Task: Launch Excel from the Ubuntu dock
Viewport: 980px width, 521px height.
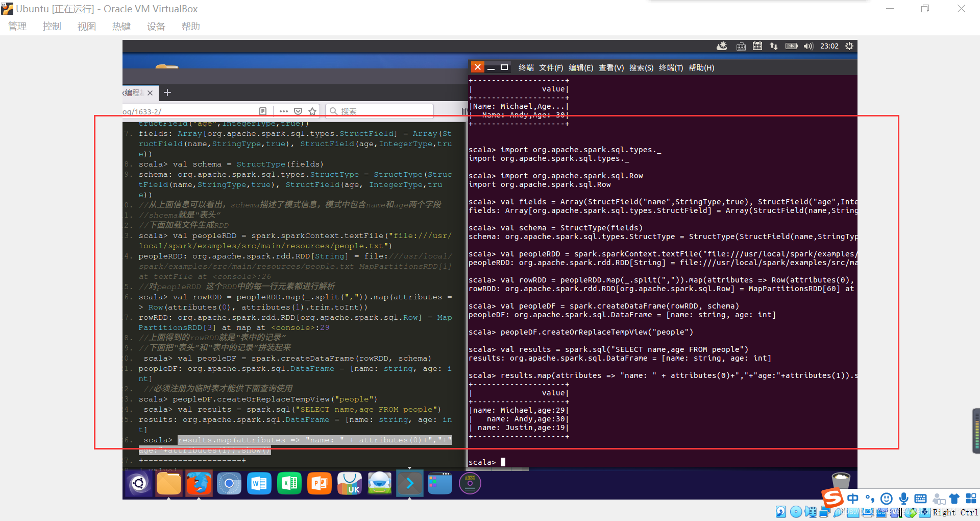Action: click(289, 483)
